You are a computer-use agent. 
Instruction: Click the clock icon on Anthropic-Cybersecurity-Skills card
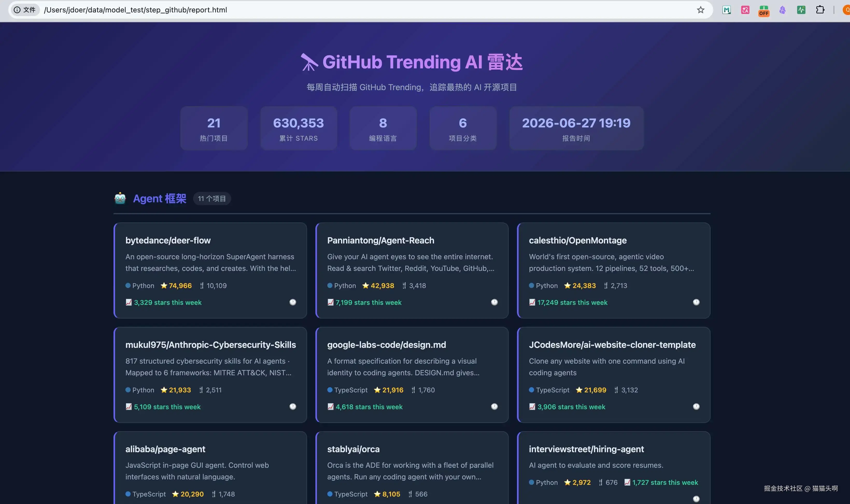(293, 407)
